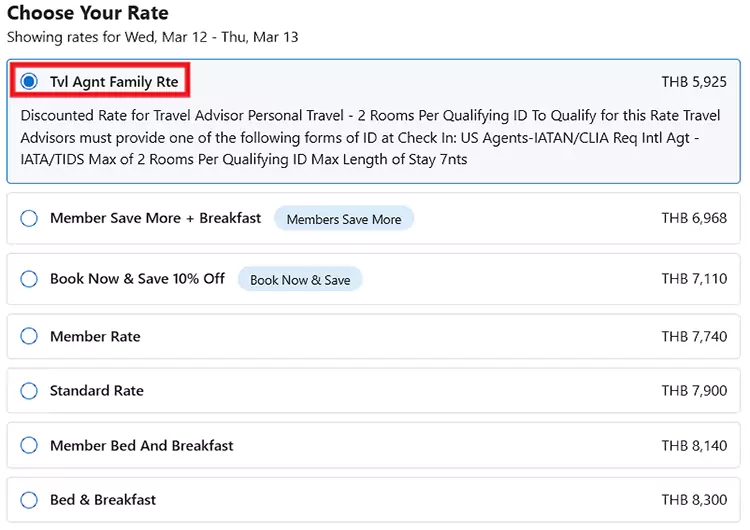Screen dimensions: 750x530
Task: Click the THB 5,925 price
Action: [x=694, y=81]
